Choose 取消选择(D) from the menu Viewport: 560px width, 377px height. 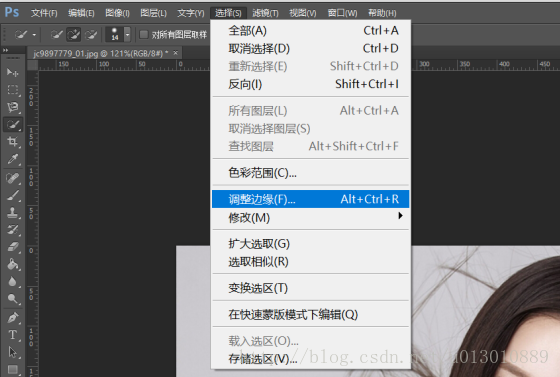[311, 48]
